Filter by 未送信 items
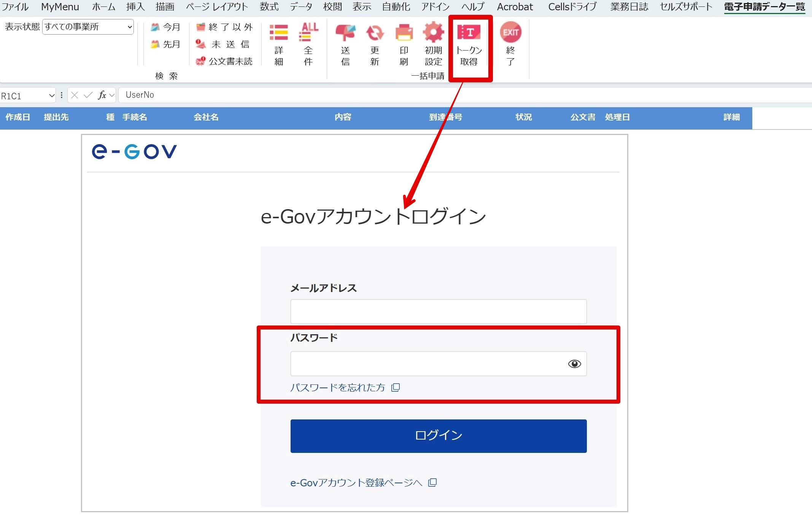812x516 pixels. point(224,44)
